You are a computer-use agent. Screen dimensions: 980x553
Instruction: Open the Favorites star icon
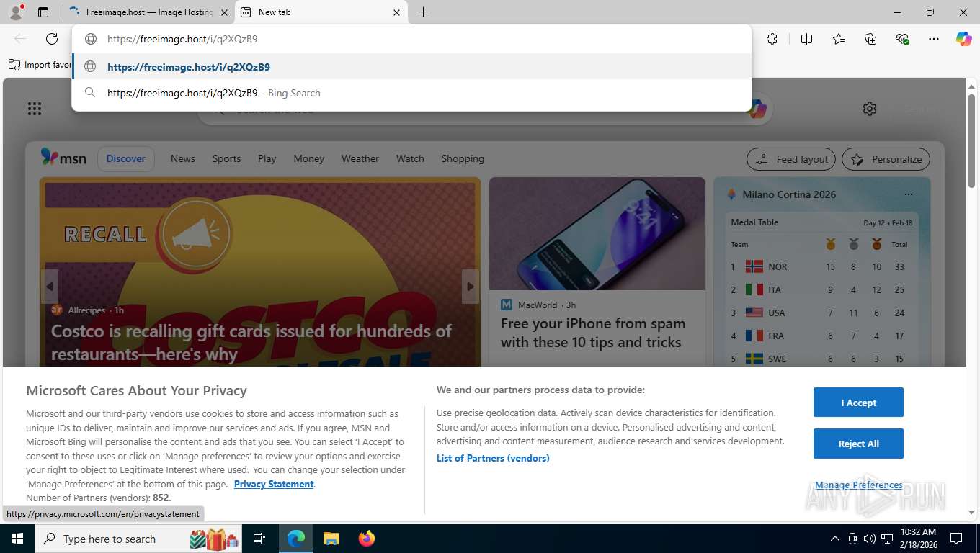click(839, 39)
